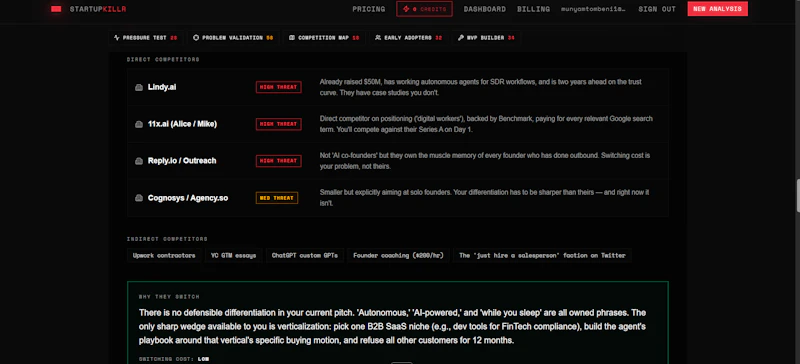Click the Competition Map icon

coord(292,38)
